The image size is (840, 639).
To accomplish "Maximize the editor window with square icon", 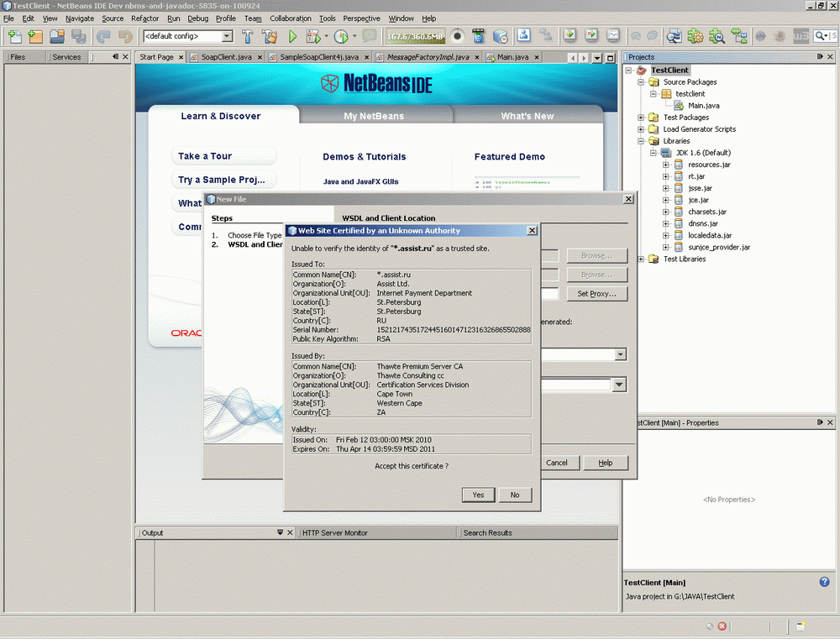I will 610,58.
